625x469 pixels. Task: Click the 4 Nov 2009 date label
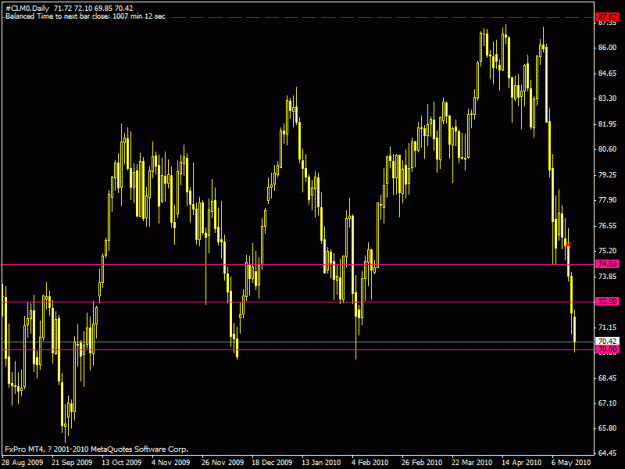pos(171,462)
